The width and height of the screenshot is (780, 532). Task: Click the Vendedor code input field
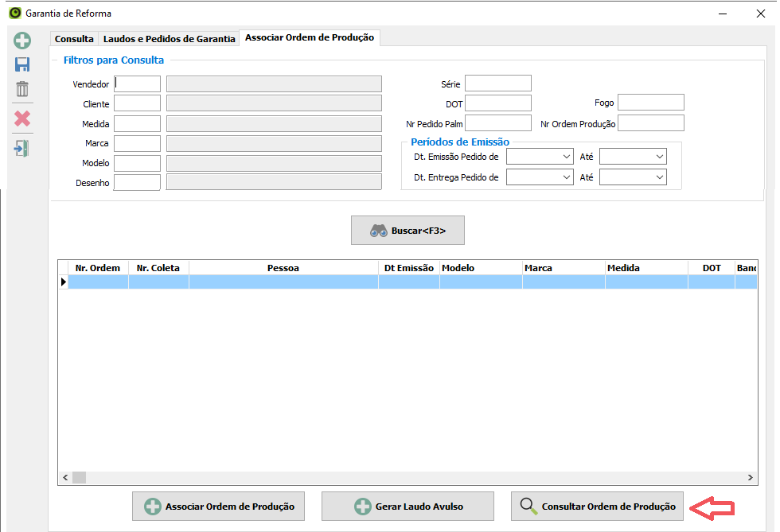point(138,84)
